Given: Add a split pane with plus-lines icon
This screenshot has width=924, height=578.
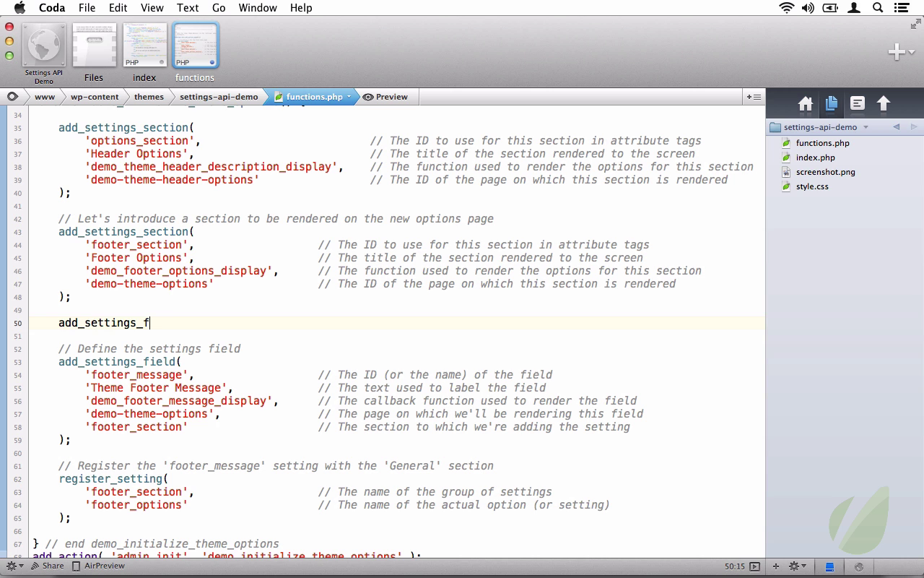Looking at the screenshot, I should pos(753,97).
